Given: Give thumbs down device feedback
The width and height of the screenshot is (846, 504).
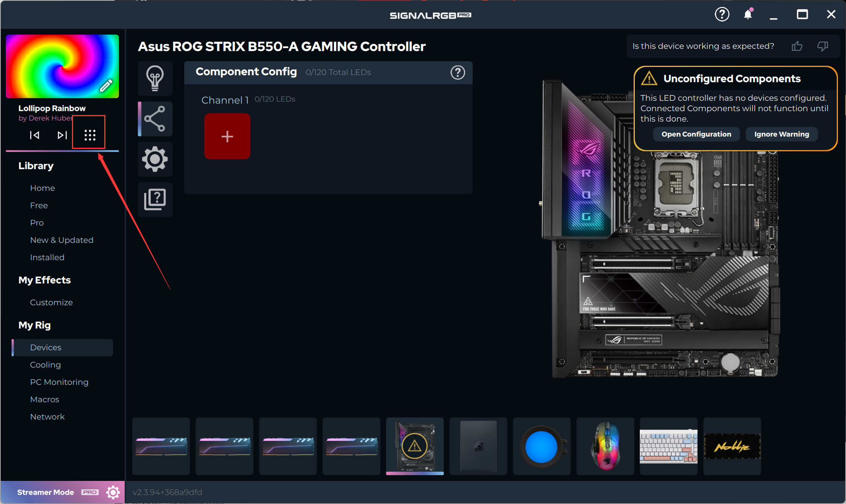Looking at the screenshot, I should coord(823,46).
